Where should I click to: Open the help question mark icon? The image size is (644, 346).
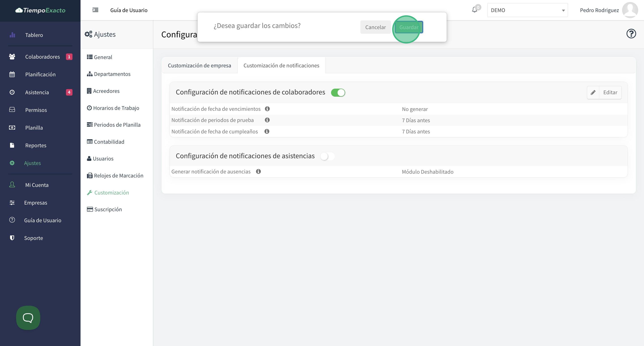pos(631,34)
